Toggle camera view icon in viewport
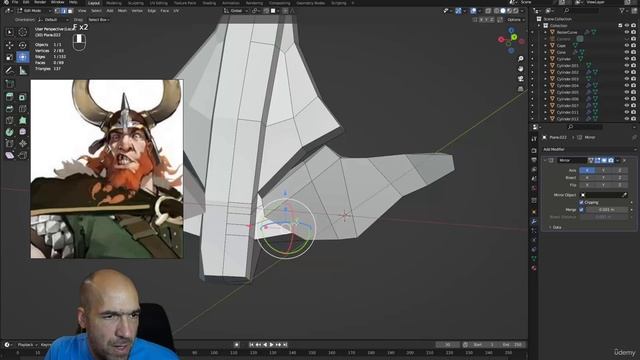The height and width of the screenshot is (360, 640). point(521,78)
